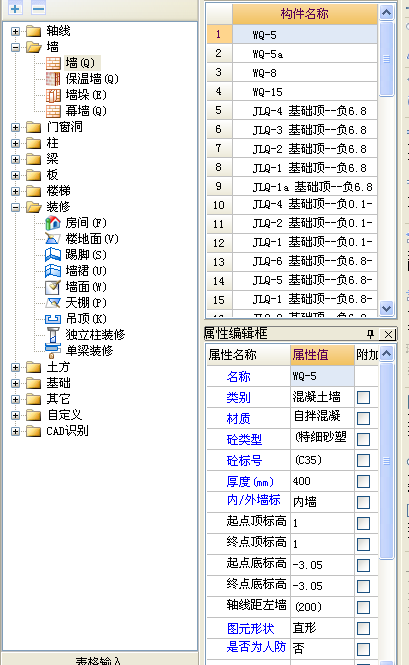Click the CAD识别 folder icon
This screenshot has width=409, height=665.
point(34,431)
